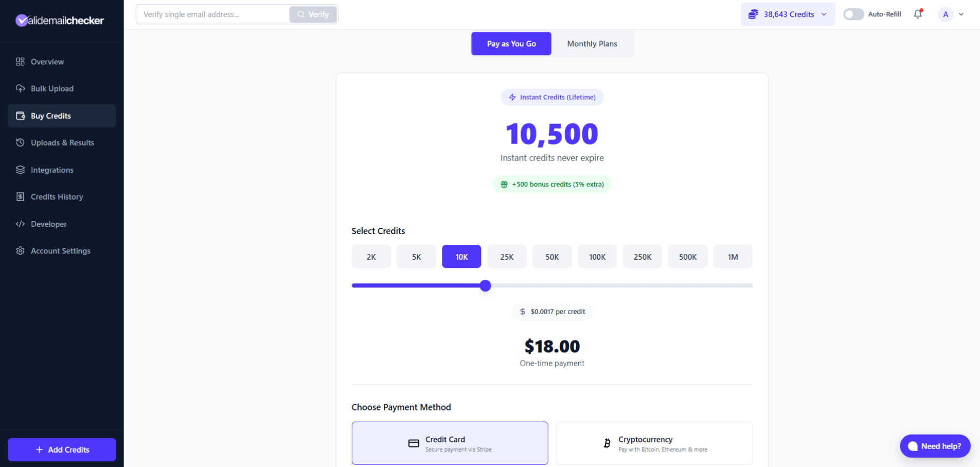Enable the Auto-Refill toggle
The width and height of the screenshot is (980, 467).
point(853,14)
